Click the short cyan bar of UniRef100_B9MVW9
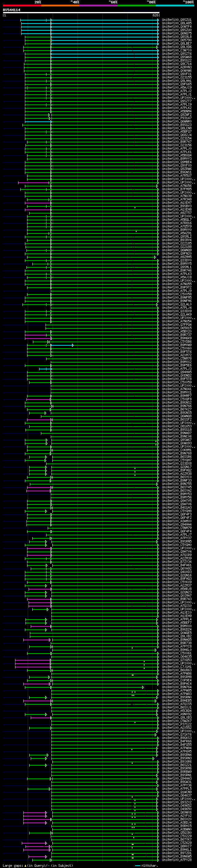Viewport: 197px width, 868px height. tap(62, 345)
